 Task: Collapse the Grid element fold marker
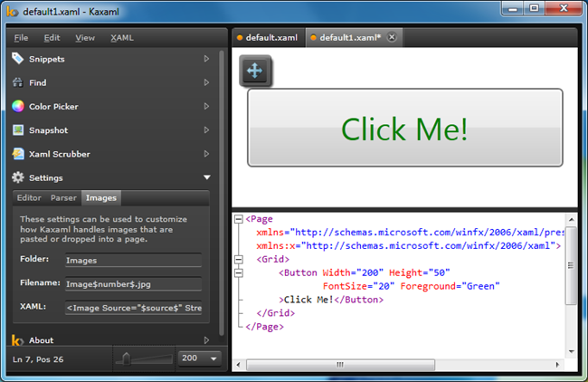239,259
